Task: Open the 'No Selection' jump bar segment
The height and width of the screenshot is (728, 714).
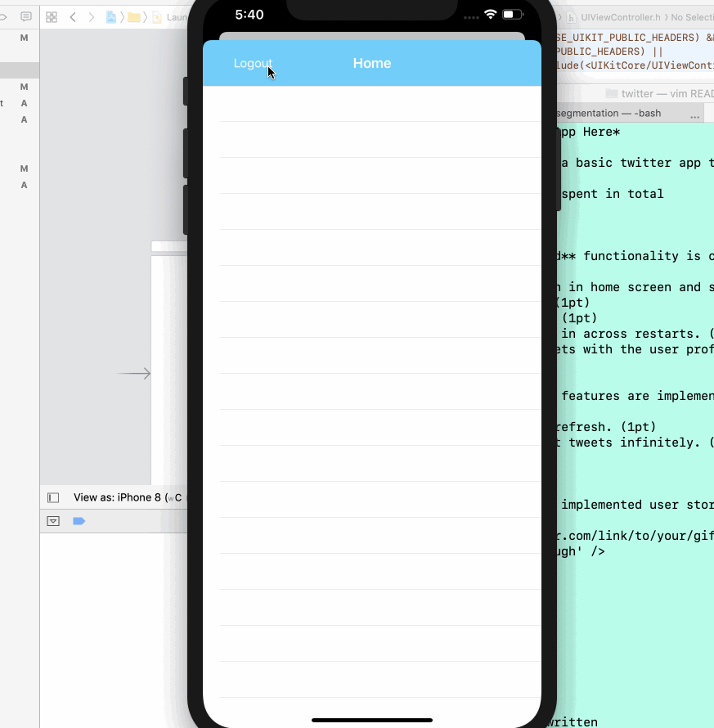Action: point(692,17)
